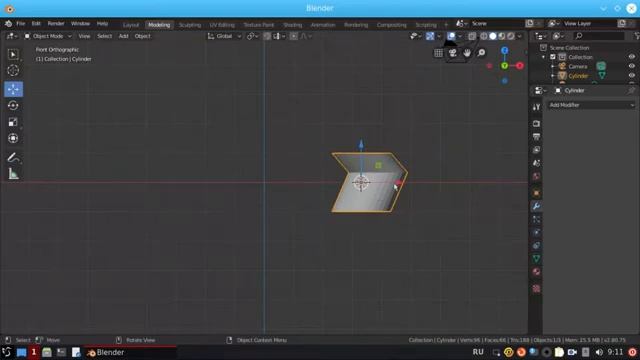Open viewport Add menu
Image resolution: width=640 pixels, height=360 pixels.
[x=123, y=36]
